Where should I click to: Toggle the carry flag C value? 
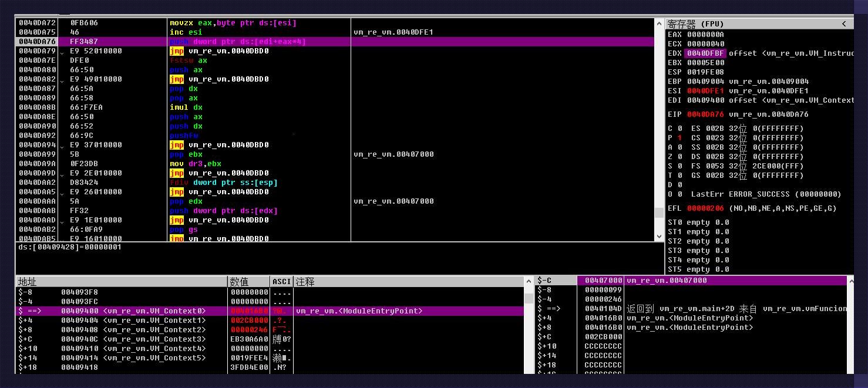click(679, 129)
